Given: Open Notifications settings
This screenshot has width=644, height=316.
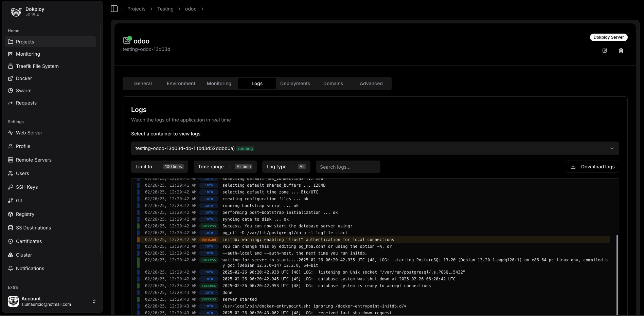Looking at the screenshot, I should [30, 268].
